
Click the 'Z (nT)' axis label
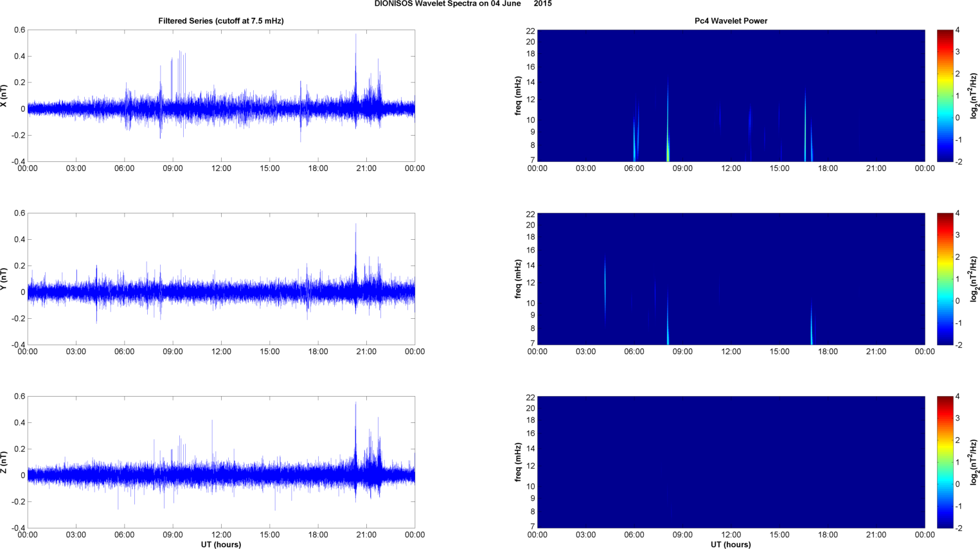click(x=4, y=462)
